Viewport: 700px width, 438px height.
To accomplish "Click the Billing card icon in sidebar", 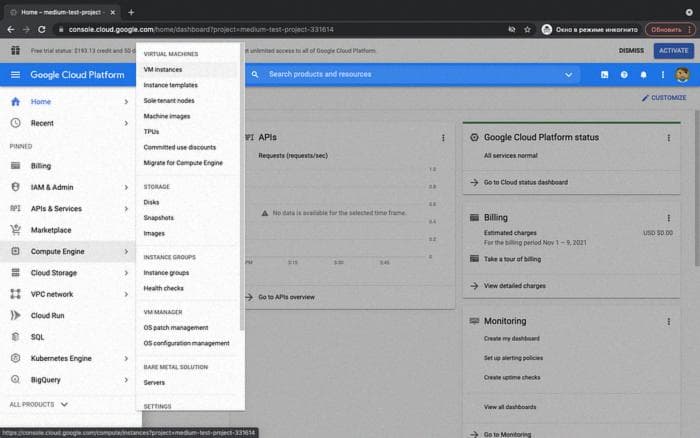I will [15, 166].
